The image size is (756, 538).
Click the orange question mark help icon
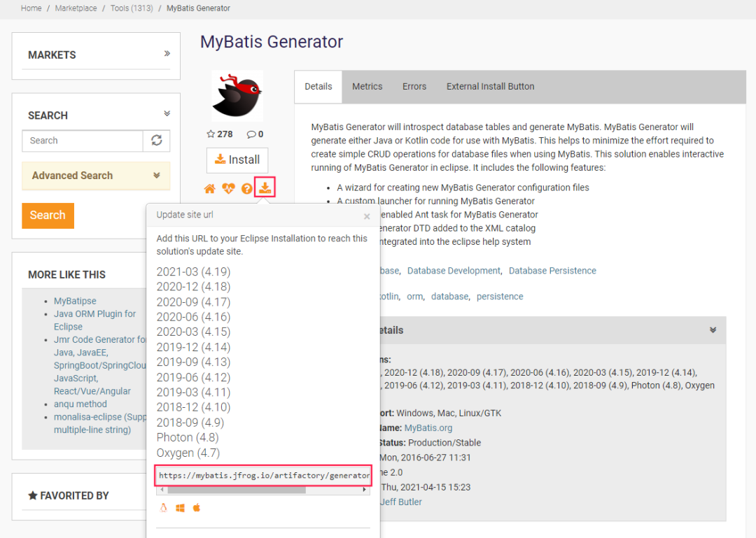click(247, 188)
